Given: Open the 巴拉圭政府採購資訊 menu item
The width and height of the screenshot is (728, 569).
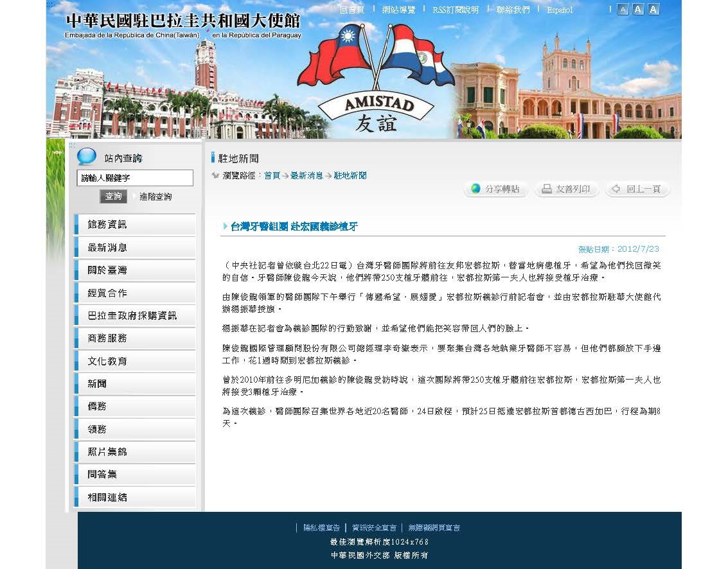Looking at the screenshot, I should (x=135, y=315).
